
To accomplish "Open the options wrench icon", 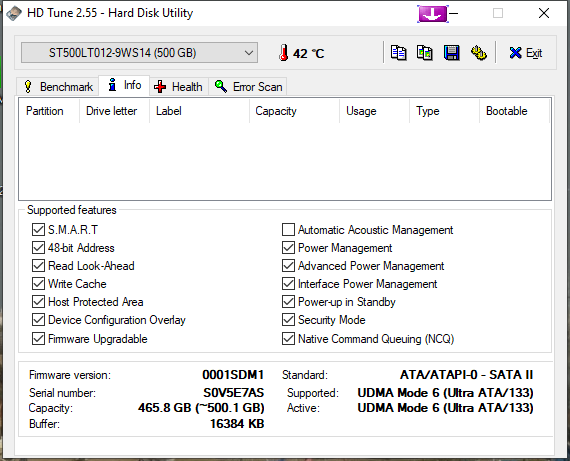I will (479, 53).
